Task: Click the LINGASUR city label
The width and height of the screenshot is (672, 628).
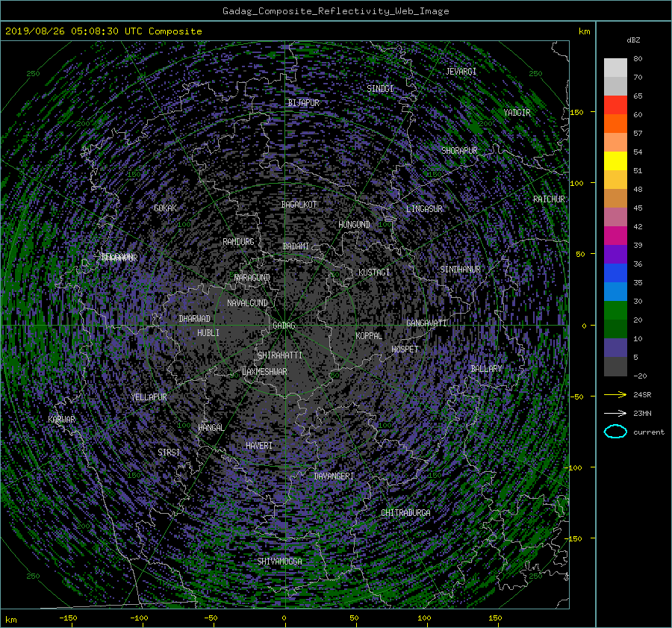Action: [424, 209]
